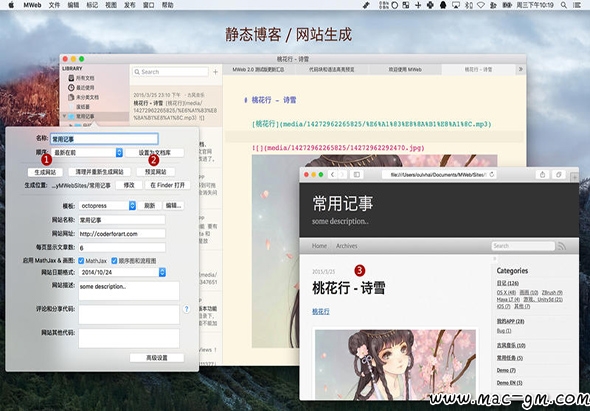
Task: Open Notification Center list icon
Action: click(x=577, y=5)
